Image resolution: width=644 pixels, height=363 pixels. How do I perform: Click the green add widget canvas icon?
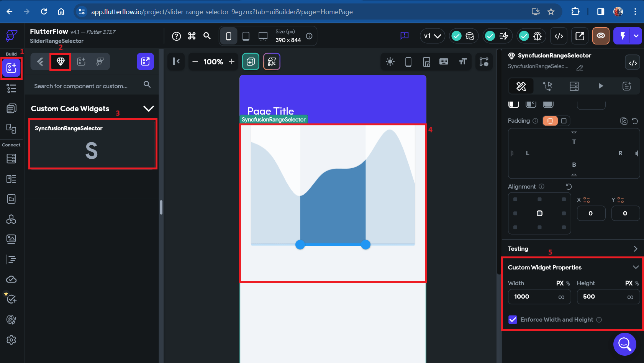click(251, 62)
